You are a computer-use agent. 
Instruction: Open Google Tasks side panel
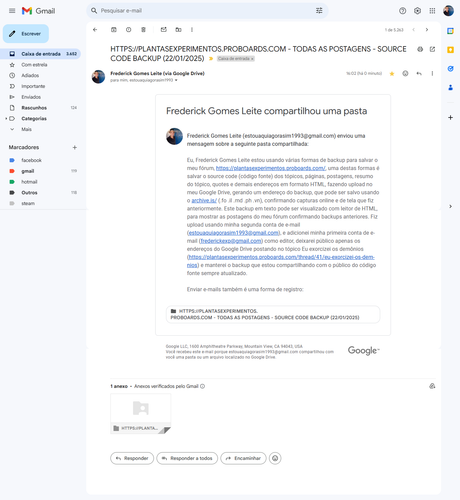pyautogui.click(x=450, y=69)
